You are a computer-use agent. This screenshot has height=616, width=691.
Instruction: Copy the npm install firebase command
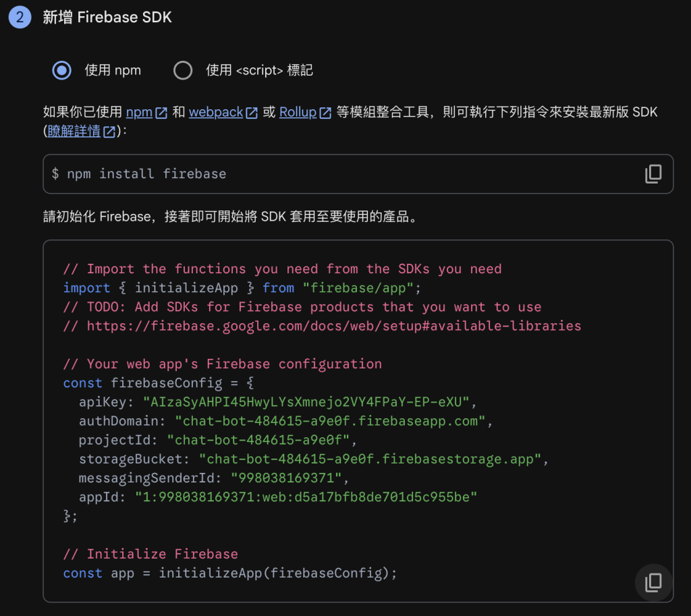(653, 174)
